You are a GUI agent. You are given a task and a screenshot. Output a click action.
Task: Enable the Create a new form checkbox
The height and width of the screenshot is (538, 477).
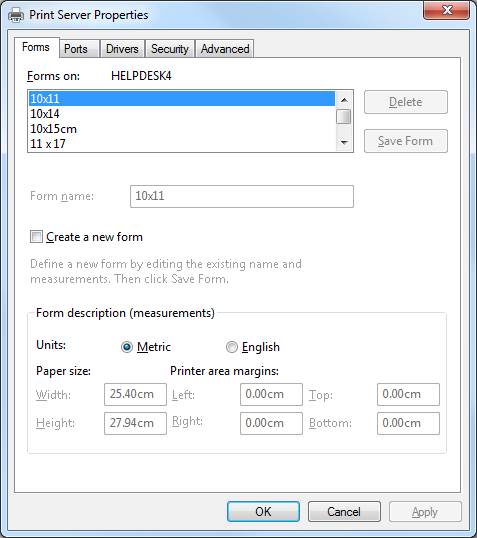coord(36,237)
